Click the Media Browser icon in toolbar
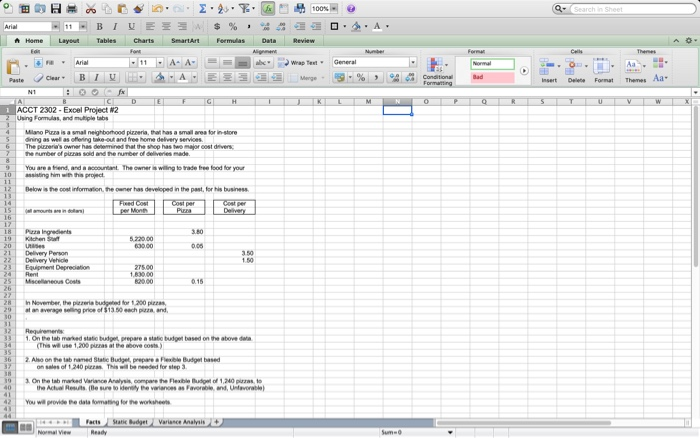The height and width of the screenshot is (438, 700). (300, 8)
